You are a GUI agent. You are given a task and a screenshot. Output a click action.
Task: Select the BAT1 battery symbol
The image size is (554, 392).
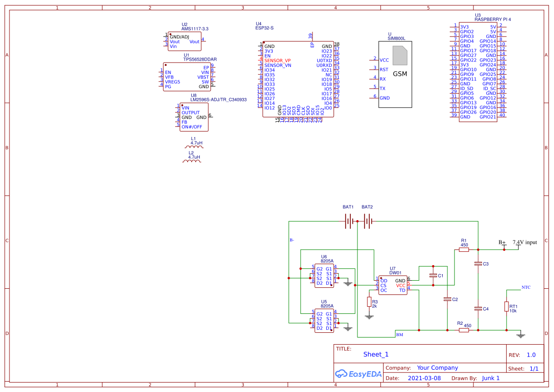(348, 221)
